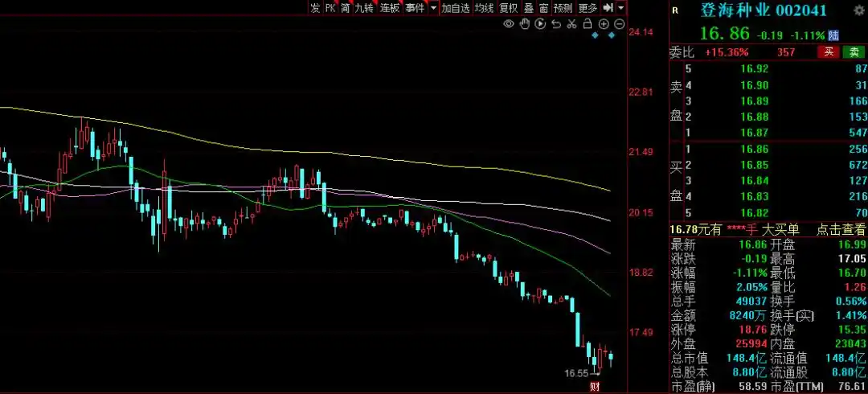Start chart replay with play icon
The image size is (868, 394).
(540, 24)
